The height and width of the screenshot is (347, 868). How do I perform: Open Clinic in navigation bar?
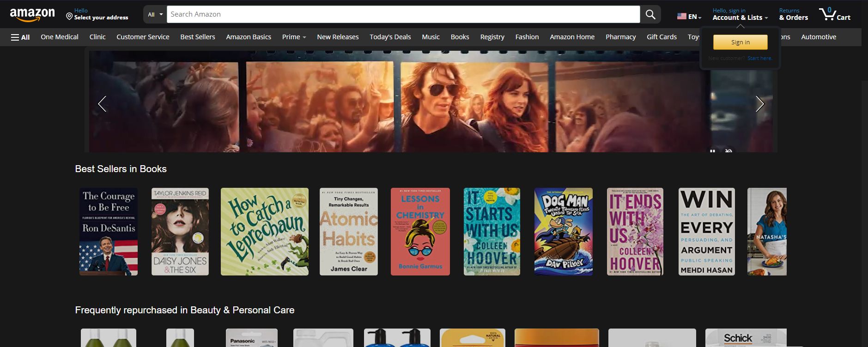point(97,37)
